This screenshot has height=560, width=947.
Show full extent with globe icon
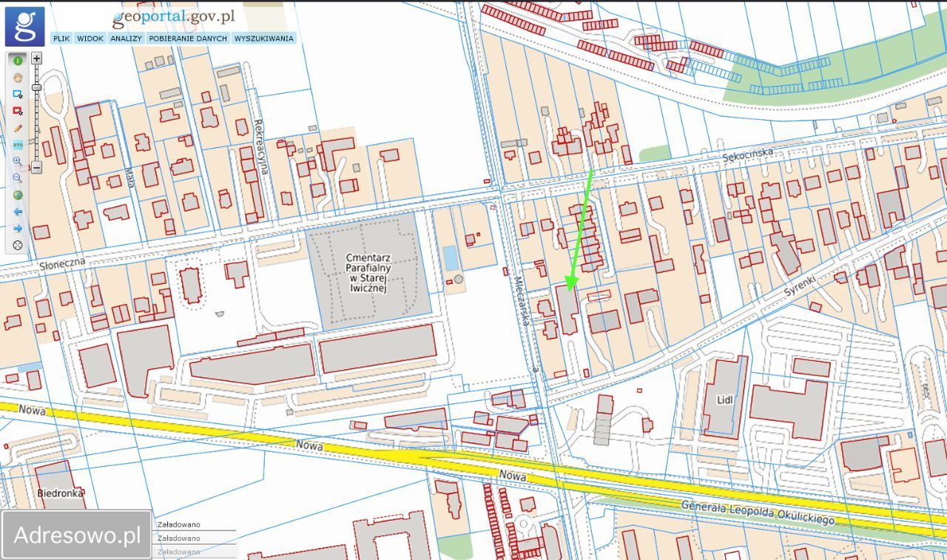tap(18, 195)
